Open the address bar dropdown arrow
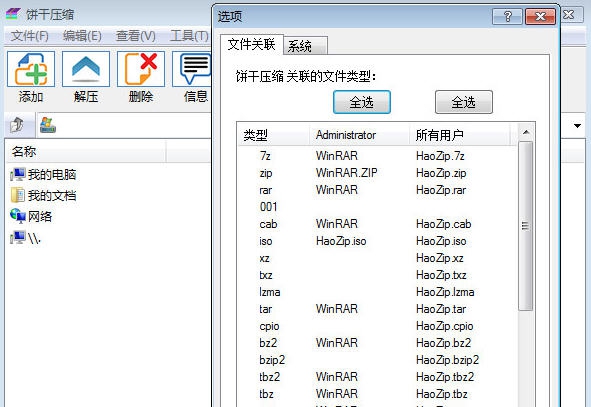Image resolution: width=591 pixels, height=407 pixels. [x=577, y=125]
